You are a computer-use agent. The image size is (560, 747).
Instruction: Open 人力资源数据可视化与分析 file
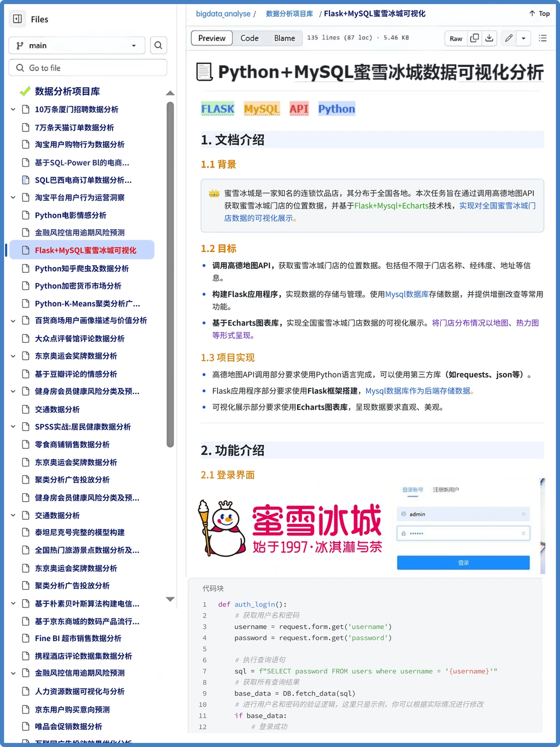[x=79, y=691]
